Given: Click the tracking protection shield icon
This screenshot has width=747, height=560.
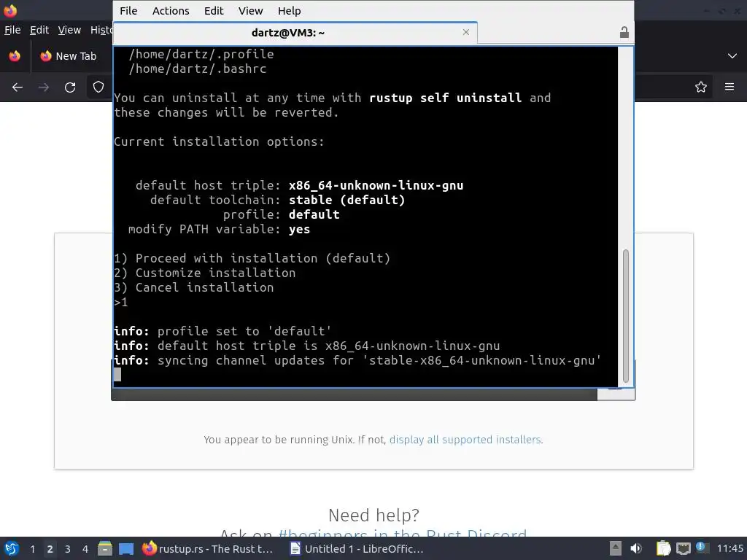Looking at the screenshot, I should [x=98, y=87].
